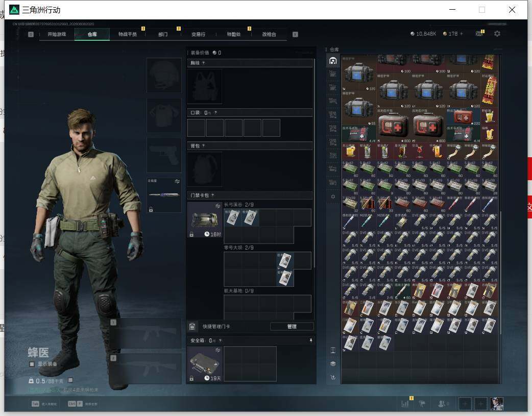532x416 pixels.
Task: Go to the 交易行 tab
Action: tap(198, 34)
